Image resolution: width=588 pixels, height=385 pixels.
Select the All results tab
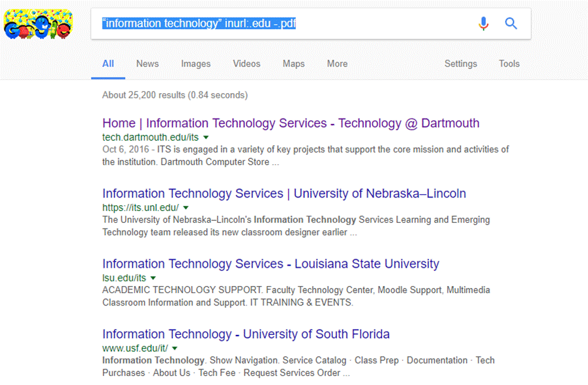(x=108, y=64)
